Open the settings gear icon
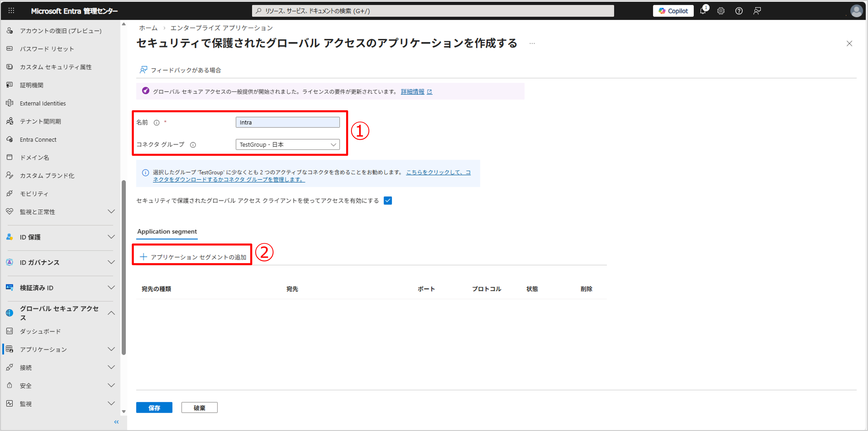This screenshot has height=431, width=868. point(721,11)
